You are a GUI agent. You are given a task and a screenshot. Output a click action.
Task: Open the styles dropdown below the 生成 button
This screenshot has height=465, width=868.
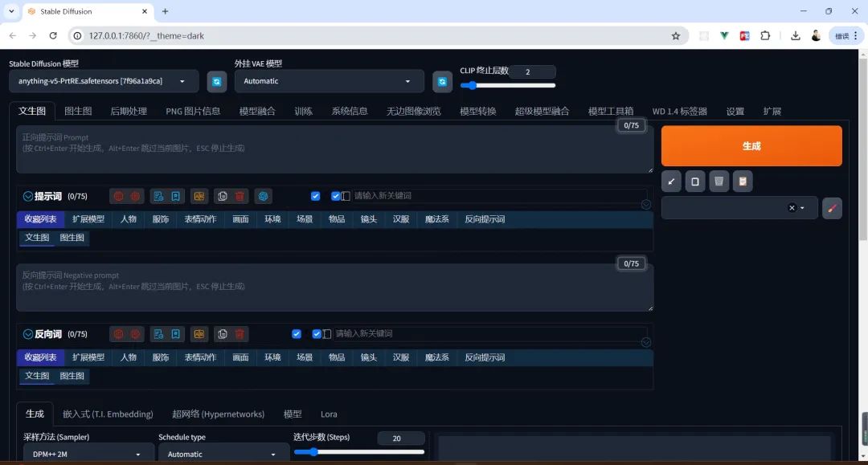[x=739, y=209]
